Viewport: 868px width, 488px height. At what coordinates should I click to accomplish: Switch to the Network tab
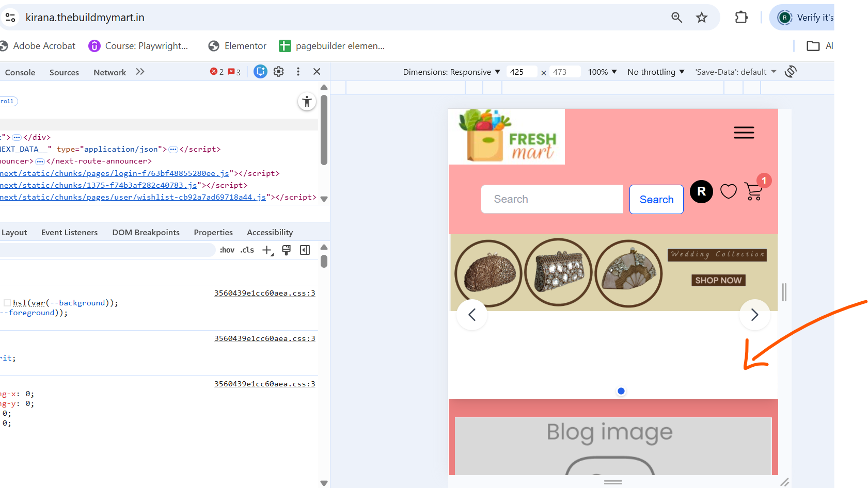pyautogui.click(x=109, y=72)
